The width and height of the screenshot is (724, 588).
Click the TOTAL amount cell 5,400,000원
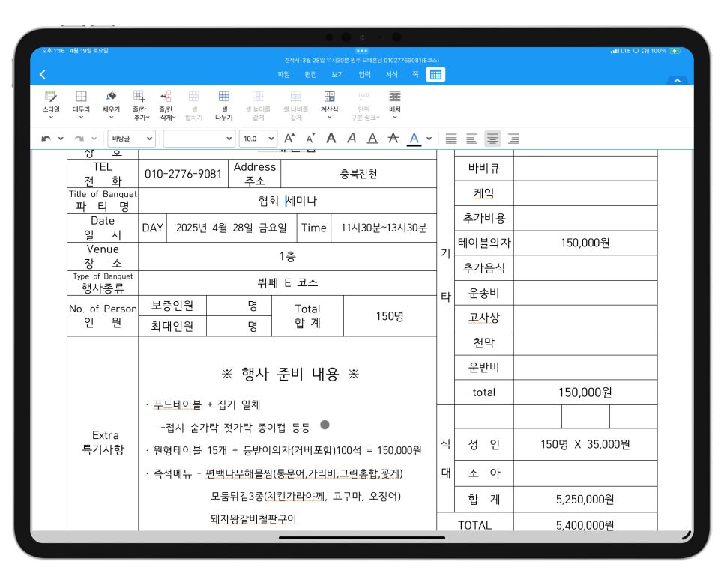(585, 523)
